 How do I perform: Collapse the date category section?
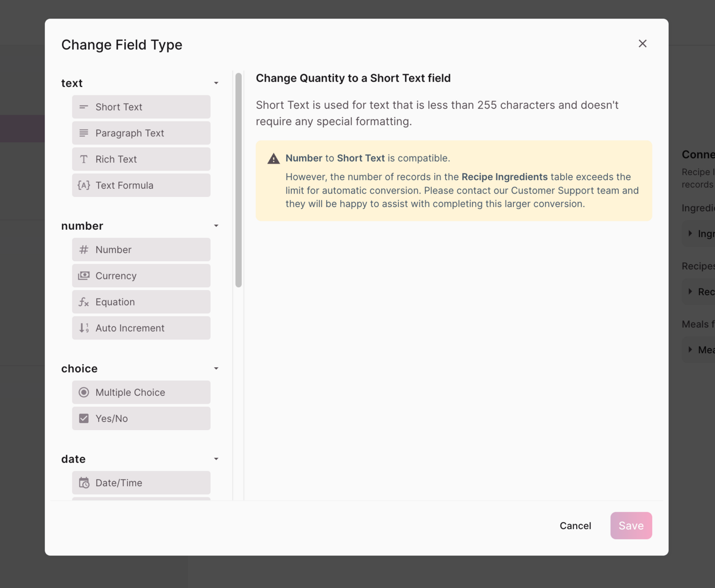tap(216, 459)
